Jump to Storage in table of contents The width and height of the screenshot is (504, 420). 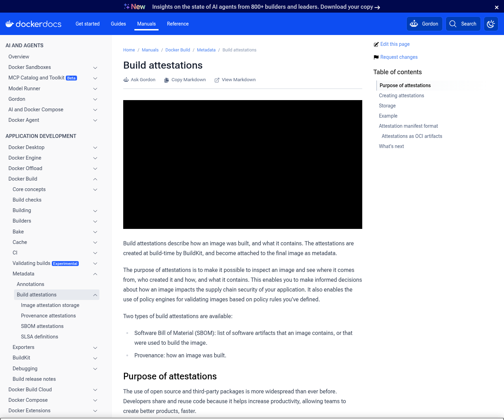[x=387, y=106]
